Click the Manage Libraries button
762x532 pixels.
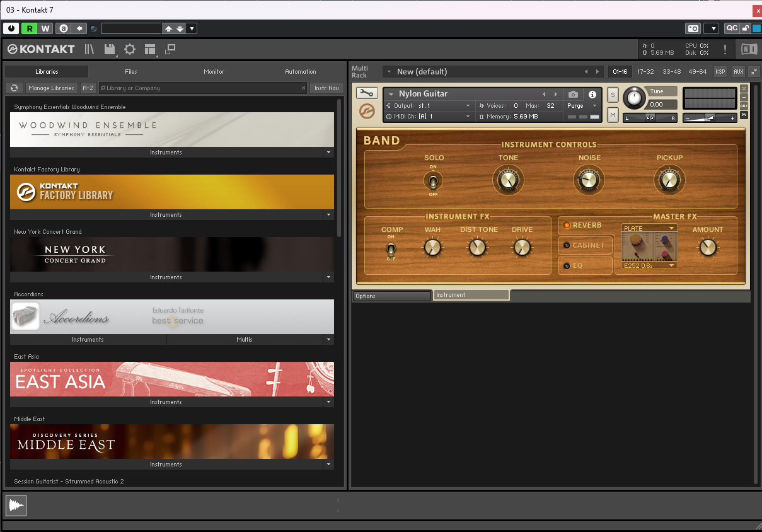point(52,88)
